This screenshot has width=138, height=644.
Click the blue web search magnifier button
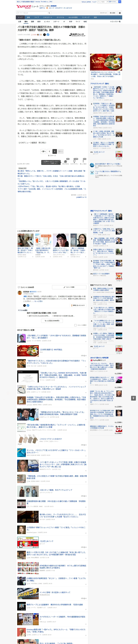click(x=120, y=2)
